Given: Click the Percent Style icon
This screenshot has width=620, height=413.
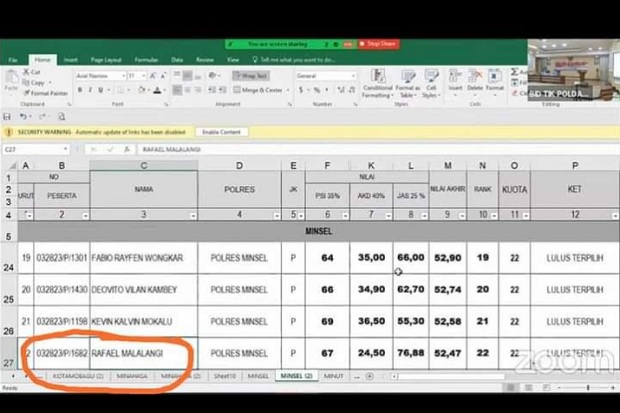Looking at the screenshot, I should (x=317, y=90).
